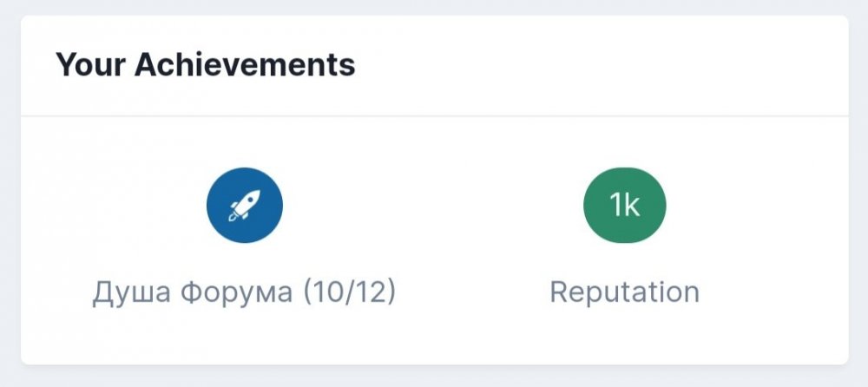
Task: Click the Your Achievements title bar
Action: 205,66
